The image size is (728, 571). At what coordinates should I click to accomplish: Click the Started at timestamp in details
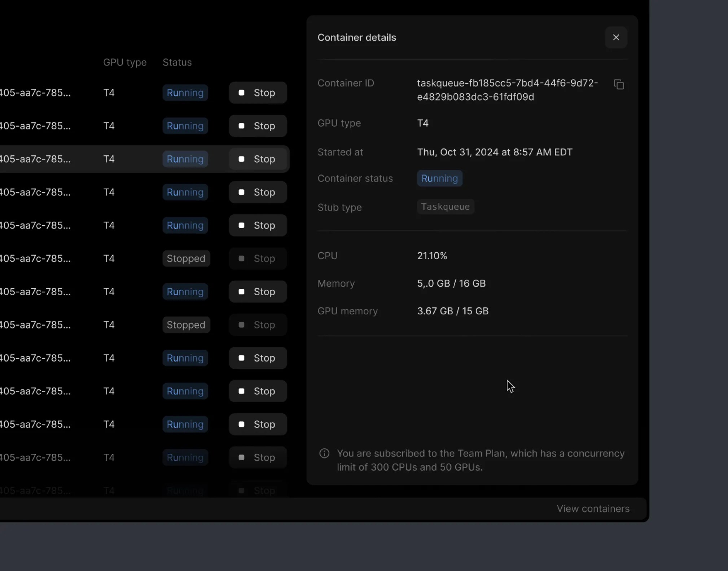click(x=494, y=152)
